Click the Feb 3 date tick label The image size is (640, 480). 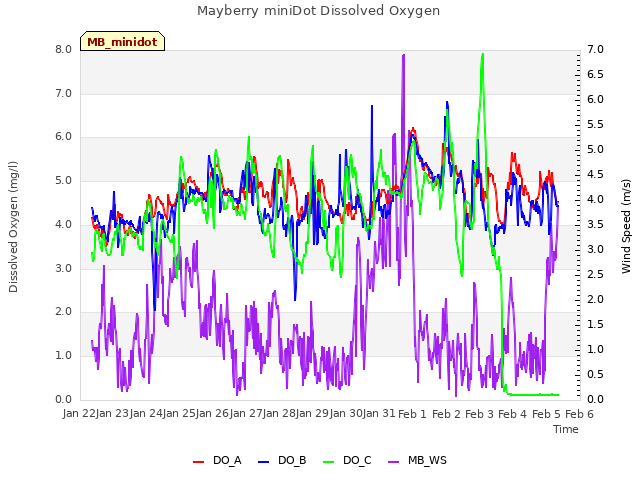(479, 414)
